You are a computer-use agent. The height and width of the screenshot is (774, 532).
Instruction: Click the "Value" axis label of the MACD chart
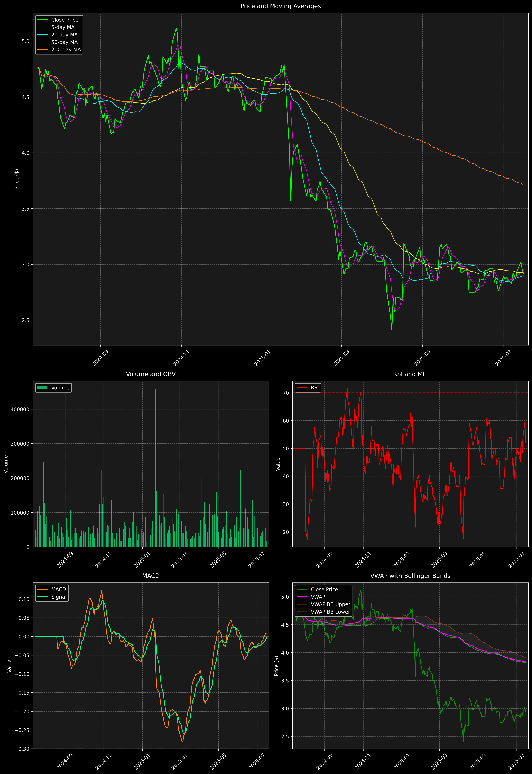[x=9, y=666]
